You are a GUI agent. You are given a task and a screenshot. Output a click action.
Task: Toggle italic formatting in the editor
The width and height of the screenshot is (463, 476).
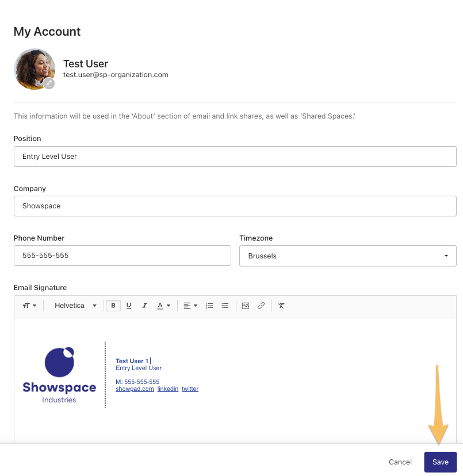pyautogui.click(x=144, y=306)
